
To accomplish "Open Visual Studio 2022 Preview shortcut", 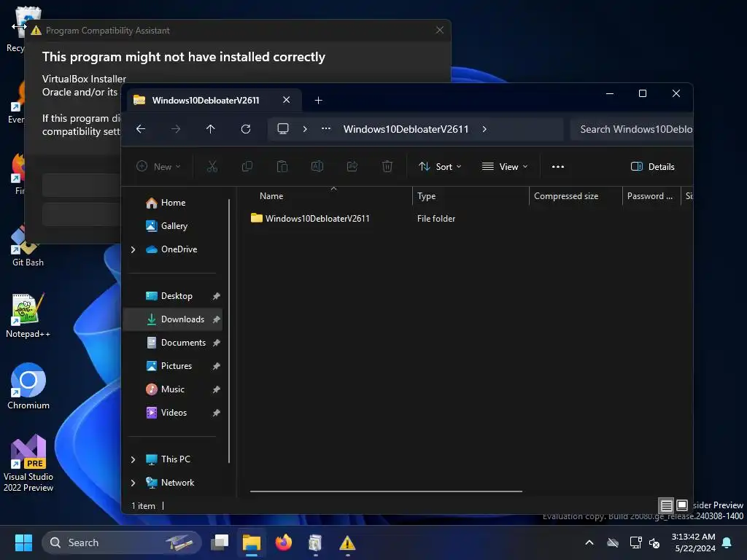I will pos(28,463).
